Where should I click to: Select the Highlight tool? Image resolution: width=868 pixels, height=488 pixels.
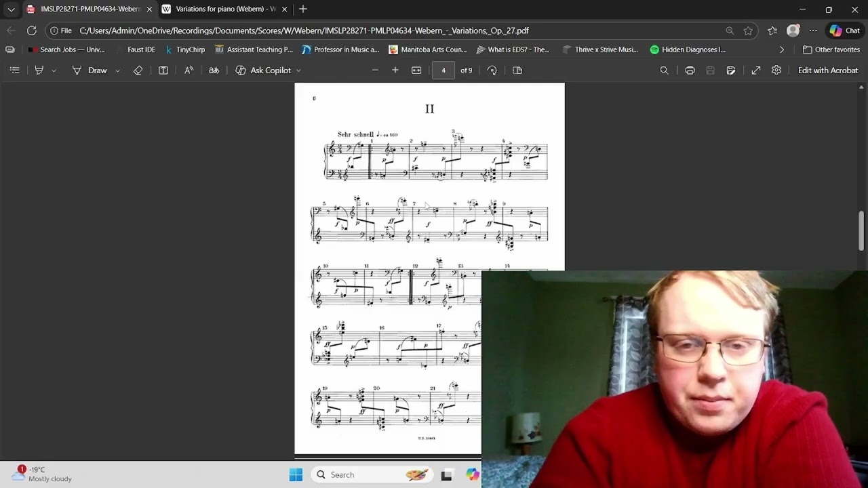click(x=39, y=70)
